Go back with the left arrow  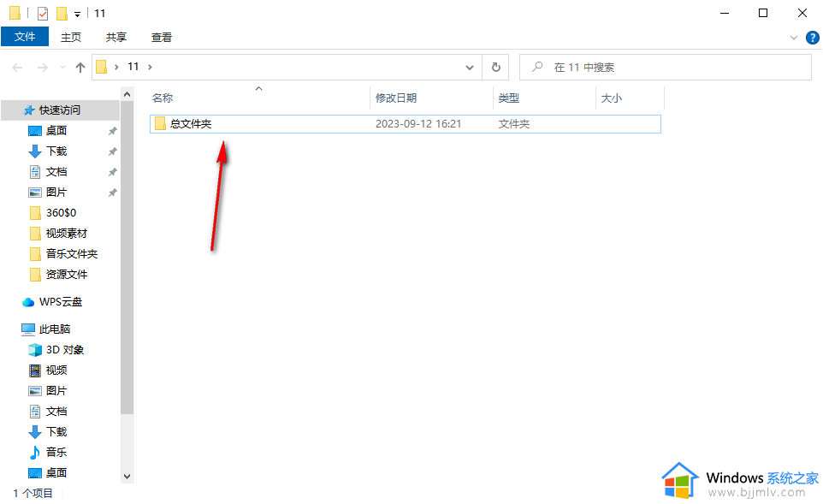[17, 68]
